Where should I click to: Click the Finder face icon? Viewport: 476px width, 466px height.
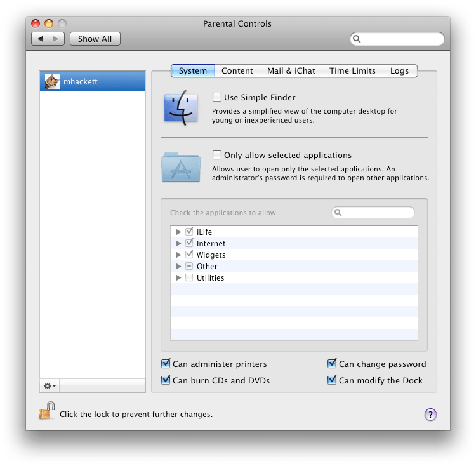181,108
